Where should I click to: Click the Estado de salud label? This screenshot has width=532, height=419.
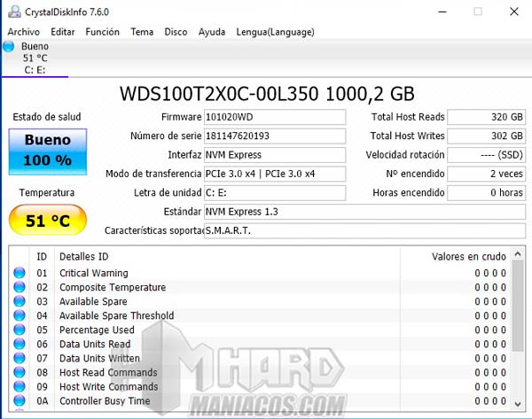(x=47, y=117)
